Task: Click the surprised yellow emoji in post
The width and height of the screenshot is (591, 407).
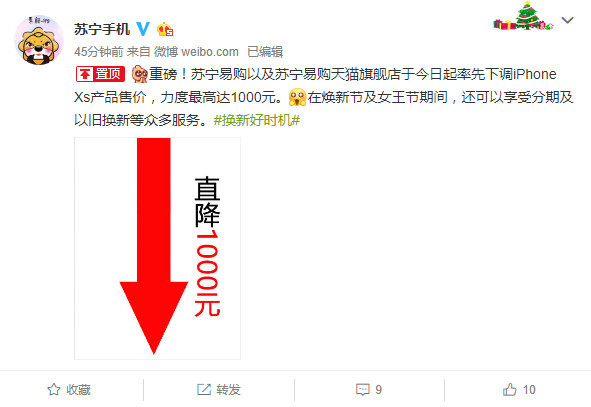Action: point(297,97)
